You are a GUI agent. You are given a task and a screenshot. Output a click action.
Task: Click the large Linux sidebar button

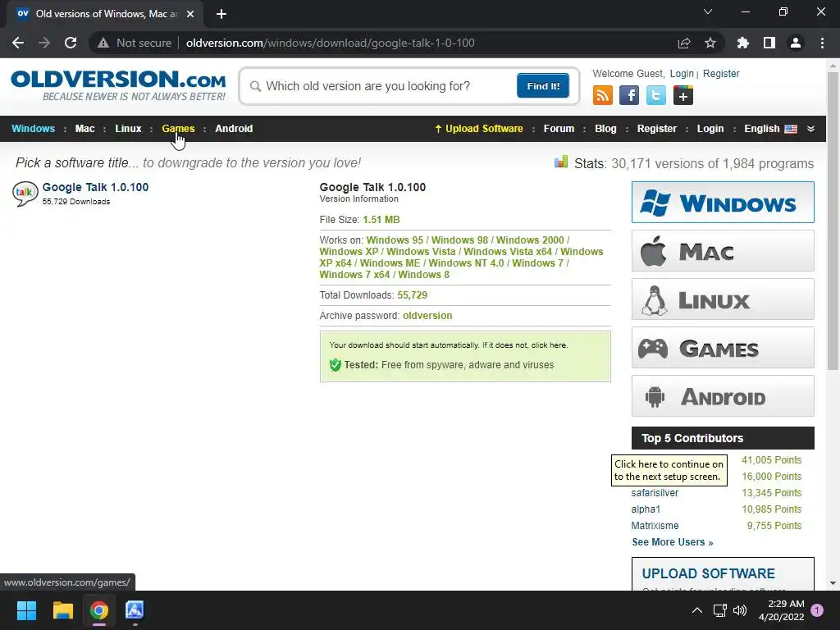723,299
